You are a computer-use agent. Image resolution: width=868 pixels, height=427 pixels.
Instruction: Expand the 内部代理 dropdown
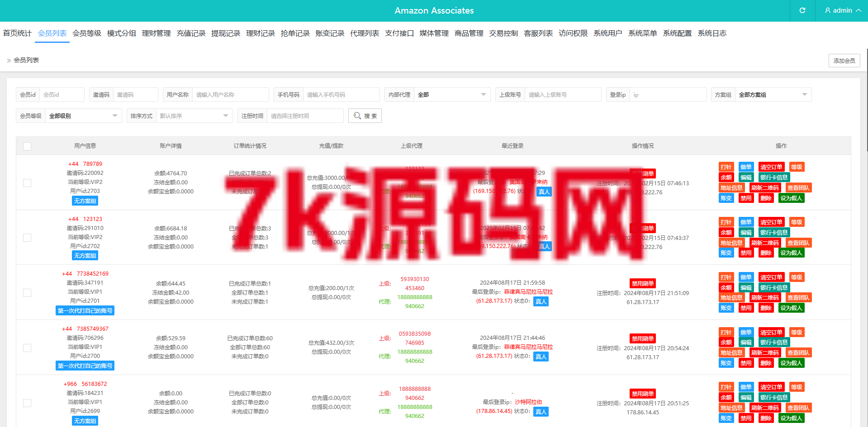(x=452, y=94)
